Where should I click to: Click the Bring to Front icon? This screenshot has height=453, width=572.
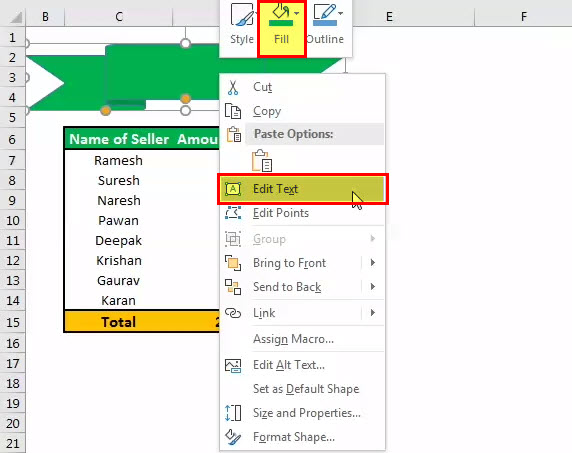tap(233, 263)
